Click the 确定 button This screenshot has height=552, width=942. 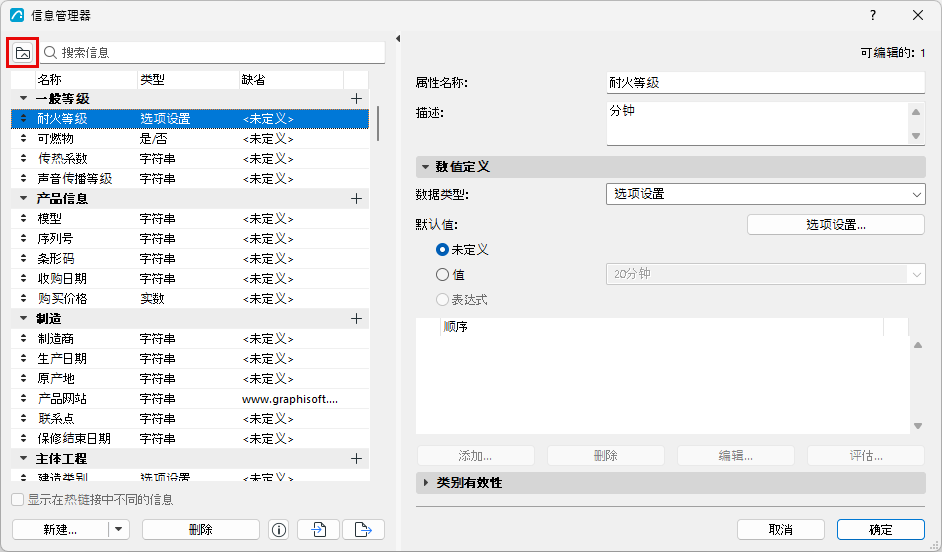tap(881, 530)
